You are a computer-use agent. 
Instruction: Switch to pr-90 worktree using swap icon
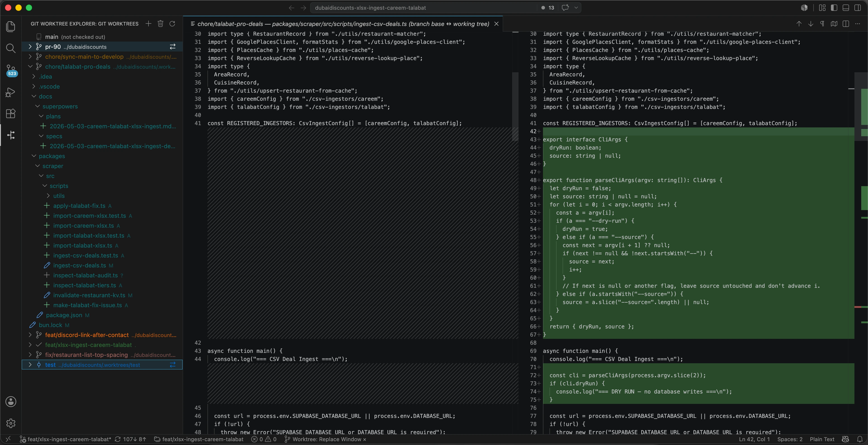(x=172, y=47)
